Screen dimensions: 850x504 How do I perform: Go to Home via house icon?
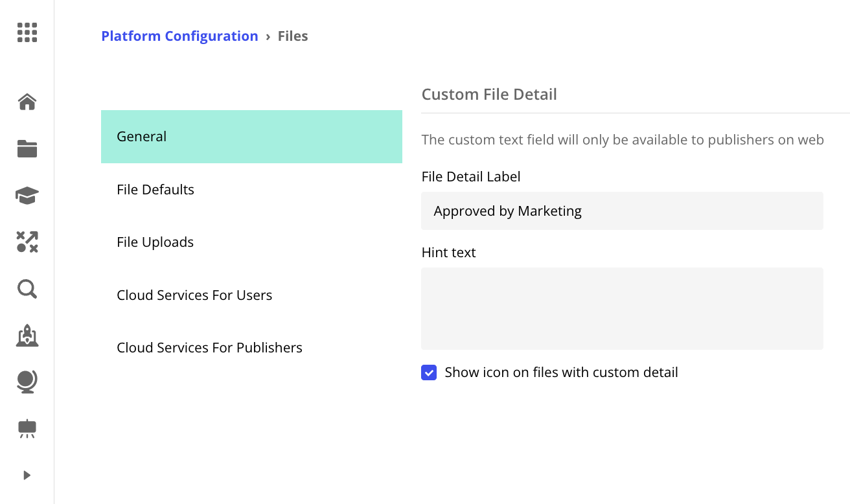tap(27, 102)
